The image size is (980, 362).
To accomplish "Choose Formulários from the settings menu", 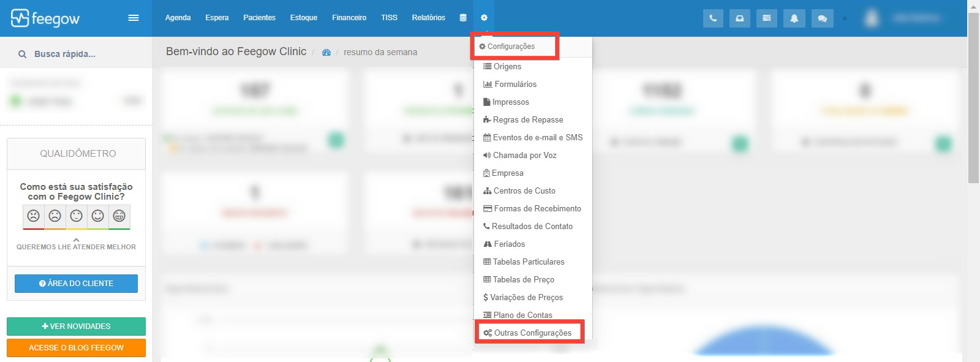I will [x=533, y=84].
